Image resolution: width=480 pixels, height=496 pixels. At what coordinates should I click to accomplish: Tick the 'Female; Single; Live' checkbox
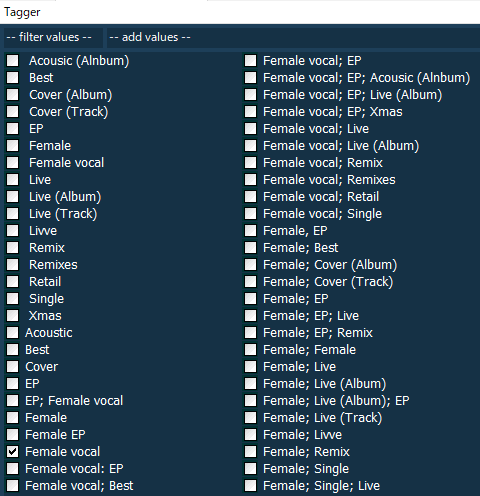click(x=250, y=485)
